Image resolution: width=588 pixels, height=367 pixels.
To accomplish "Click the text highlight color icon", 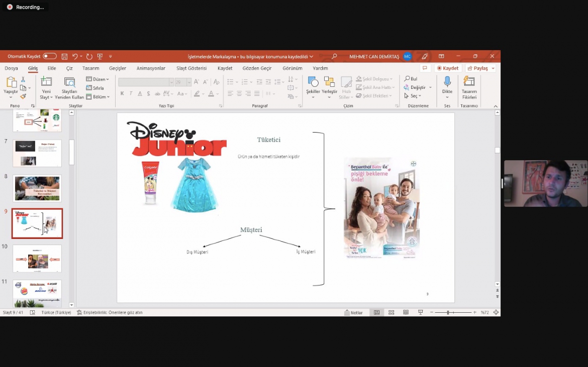I will point(197,93).
